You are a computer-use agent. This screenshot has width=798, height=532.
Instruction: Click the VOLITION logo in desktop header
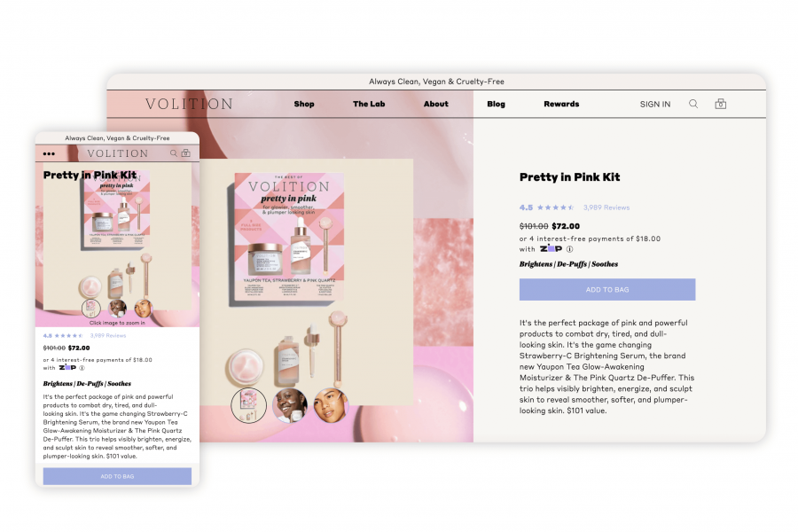(189, 104)
